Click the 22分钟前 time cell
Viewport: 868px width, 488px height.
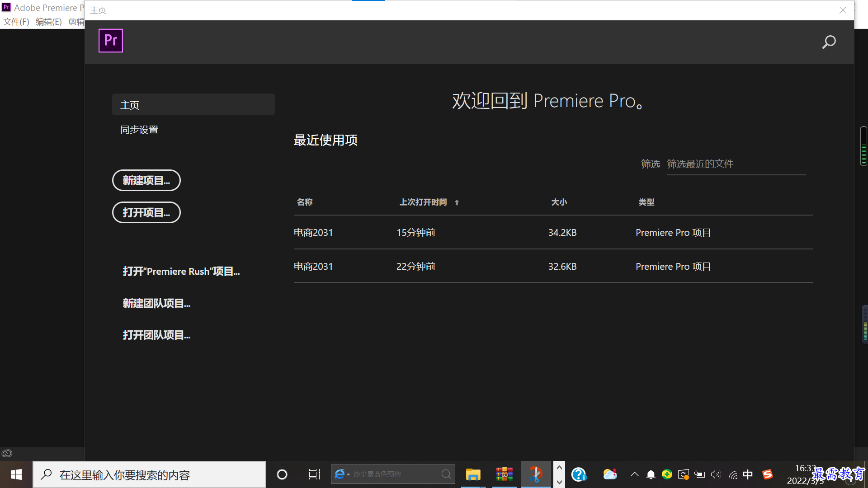[416, 266]
